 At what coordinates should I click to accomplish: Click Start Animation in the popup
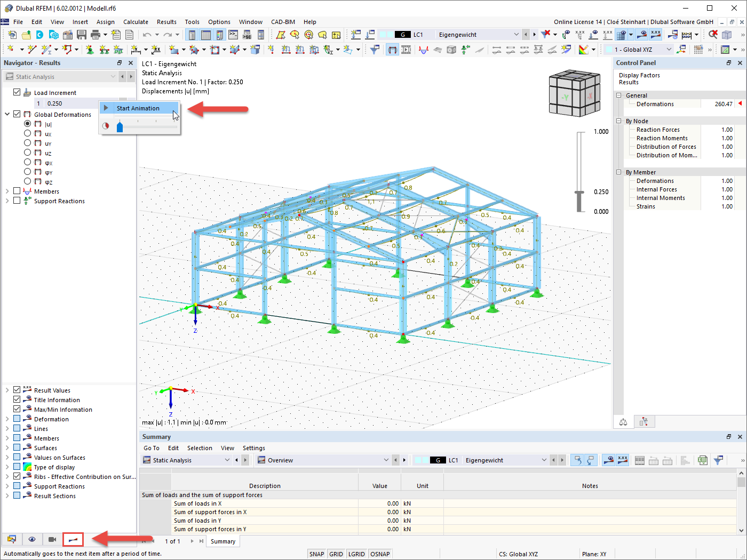[x=139, y=108]
